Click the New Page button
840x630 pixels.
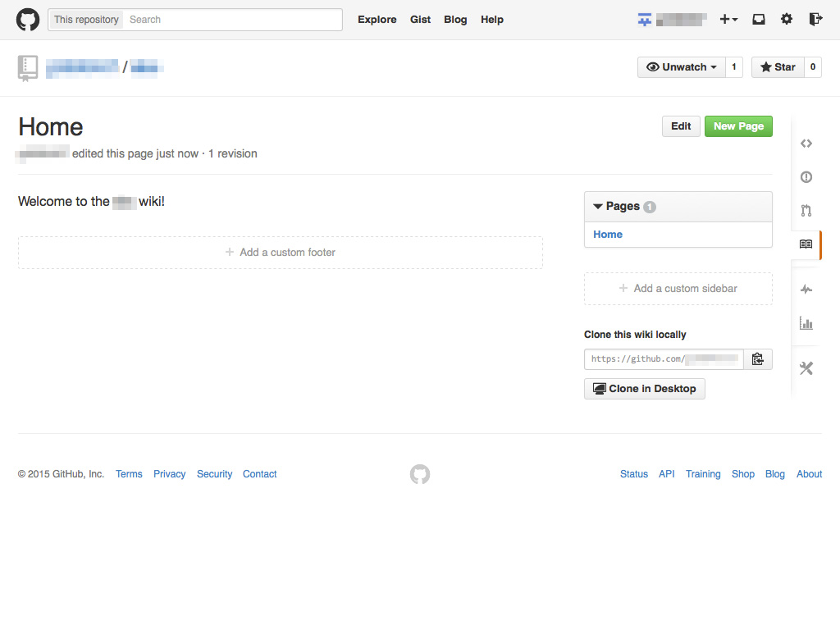click(737, 126)
